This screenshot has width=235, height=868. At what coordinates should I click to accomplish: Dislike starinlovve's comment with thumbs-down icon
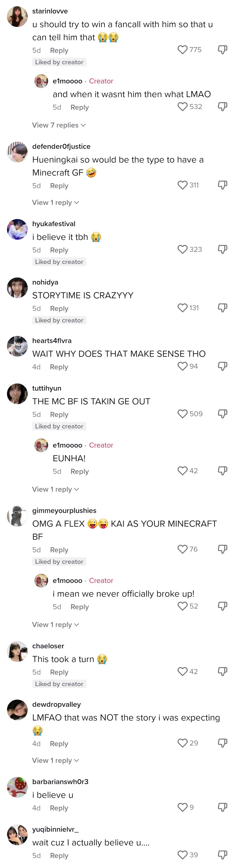[x=223, y=50]
